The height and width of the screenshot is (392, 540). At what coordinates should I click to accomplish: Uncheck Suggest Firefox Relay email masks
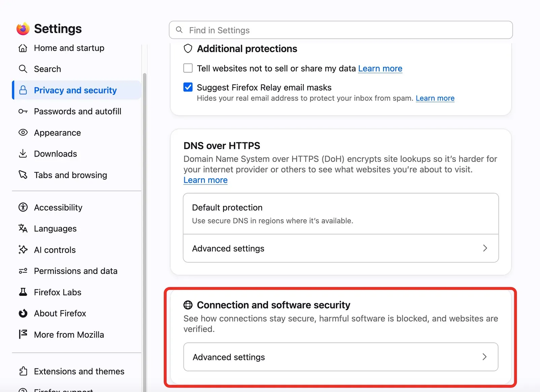tap(188, 87)
